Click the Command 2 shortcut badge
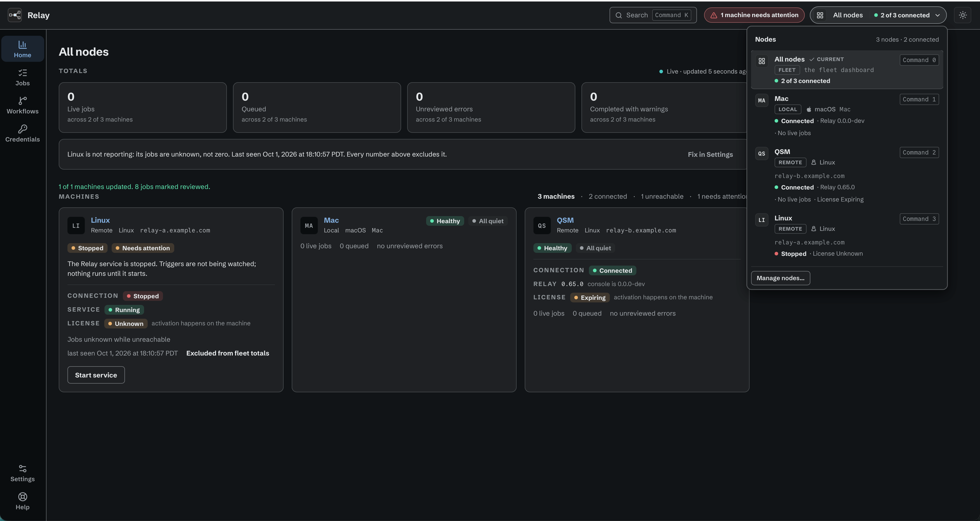980x521 pixels. (x=919, y=152)
